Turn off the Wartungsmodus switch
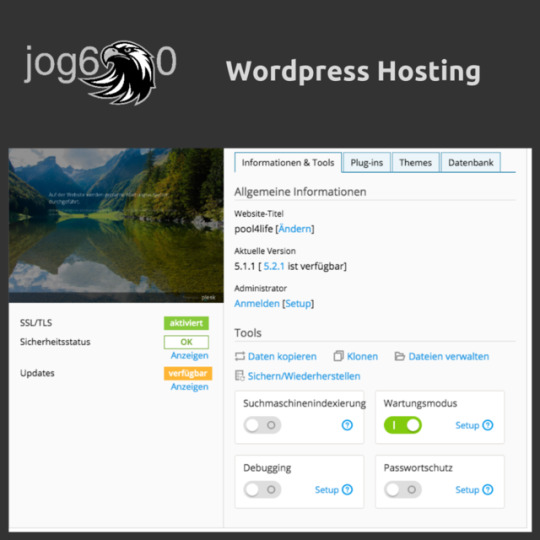 pyautogui.click(x=403, y=425)
